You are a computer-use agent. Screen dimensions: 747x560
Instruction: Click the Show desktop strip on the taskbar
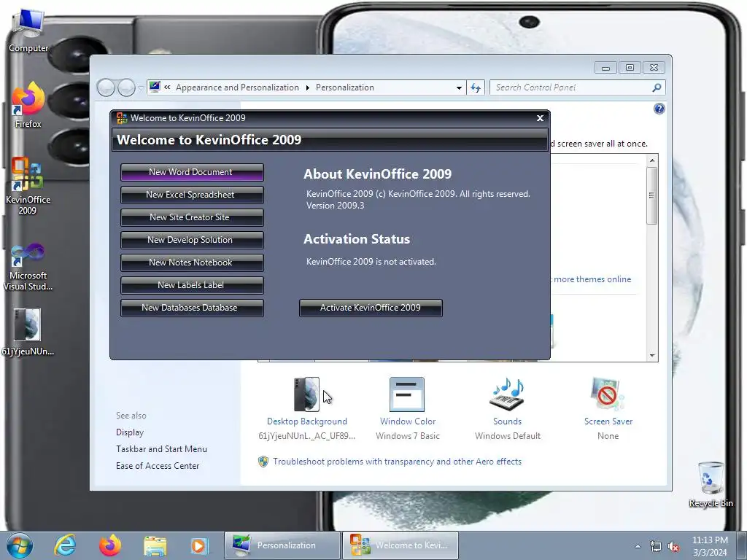(x=743, y=545)
